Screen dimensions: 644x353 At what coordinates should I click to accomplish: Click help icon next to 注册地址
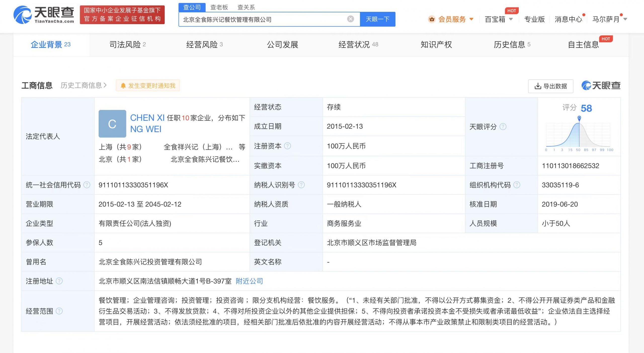[x=59, y=281]
